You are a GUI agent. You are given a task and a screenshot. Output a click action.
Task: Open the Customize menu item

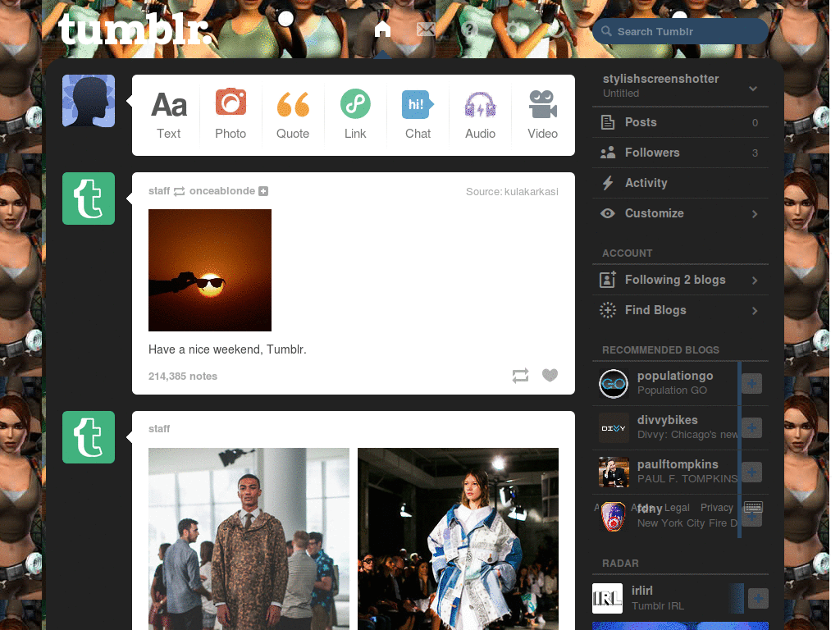[680, 213]
